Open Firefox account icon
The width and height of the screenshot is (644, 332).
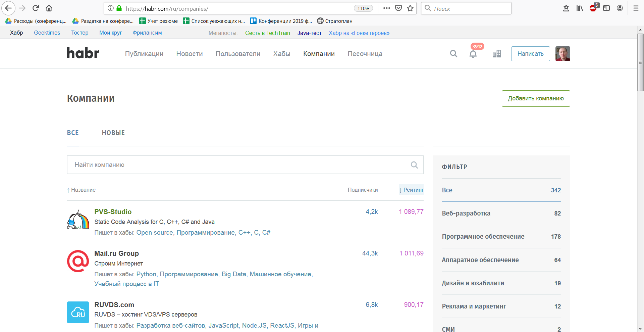[620, 8]
